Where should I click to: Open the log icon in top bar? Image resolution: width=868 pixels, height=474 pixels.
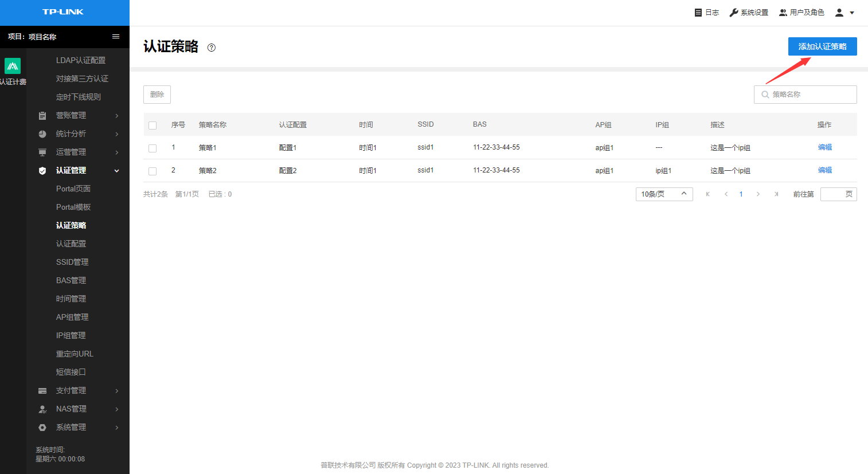[x=698, y=13]
